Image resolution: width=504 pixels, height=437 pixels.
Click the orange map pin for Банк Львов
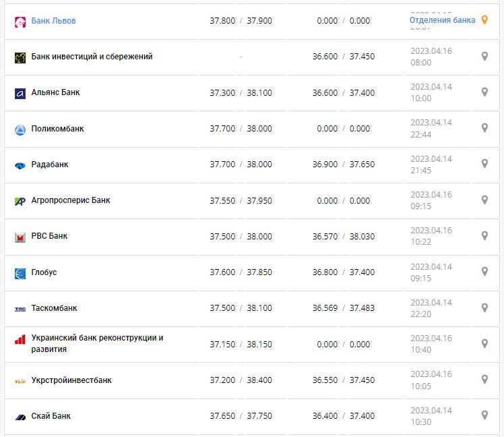484,20
